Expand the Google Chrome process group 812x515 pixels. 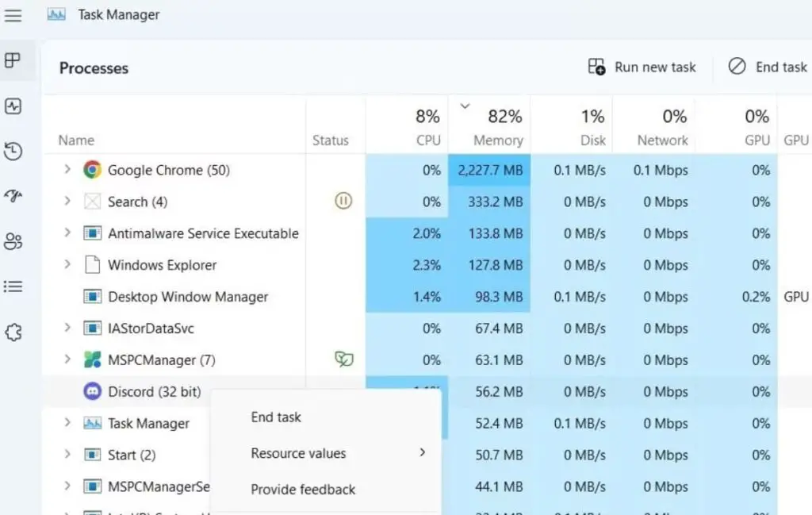(x=67, y=170)
